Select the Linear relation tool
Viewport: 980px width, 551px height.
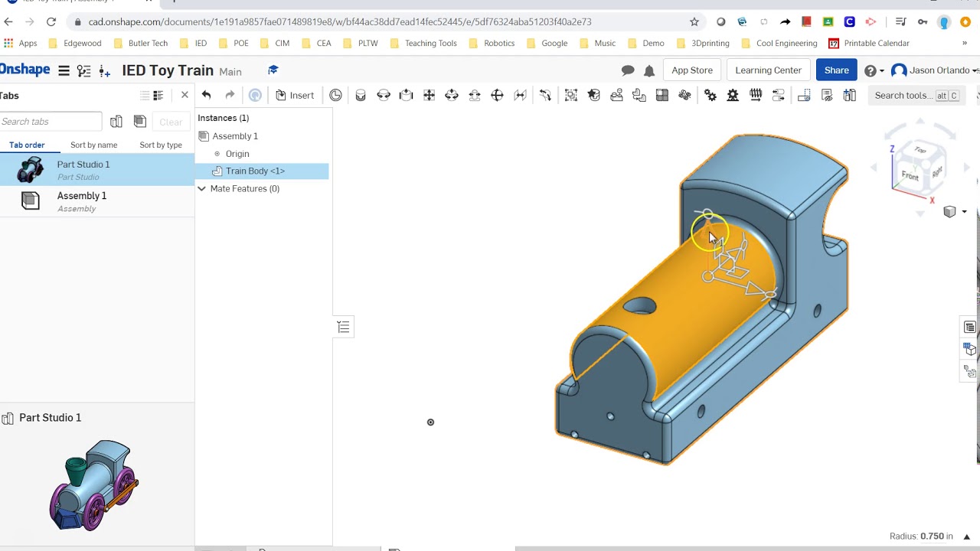pos(779,95)
